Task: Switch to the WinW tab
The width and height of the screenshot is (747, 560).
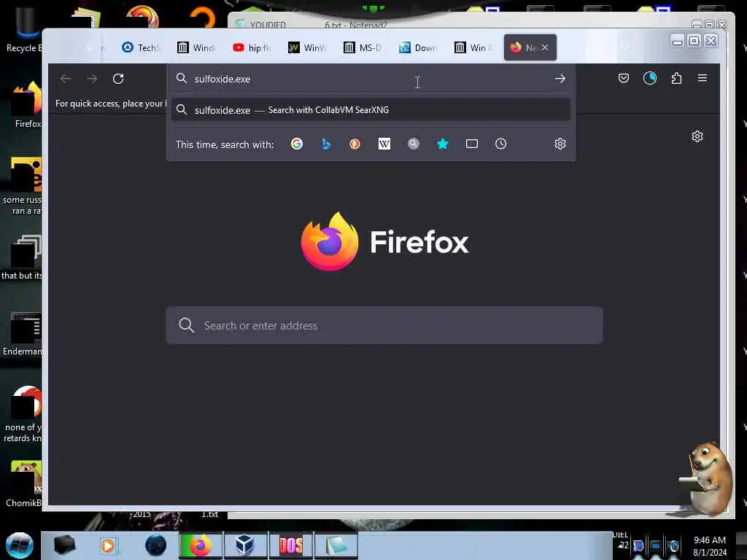Action: 307,47
